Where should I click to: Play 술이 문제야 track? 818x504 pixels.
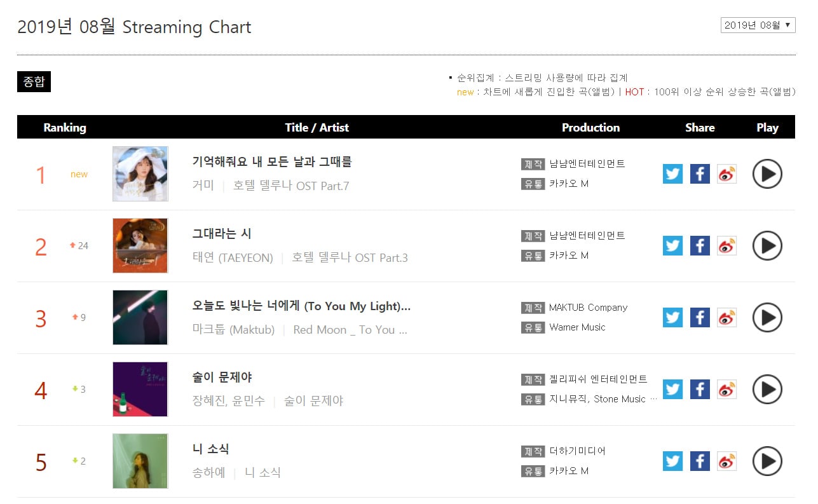pos(767,389)
